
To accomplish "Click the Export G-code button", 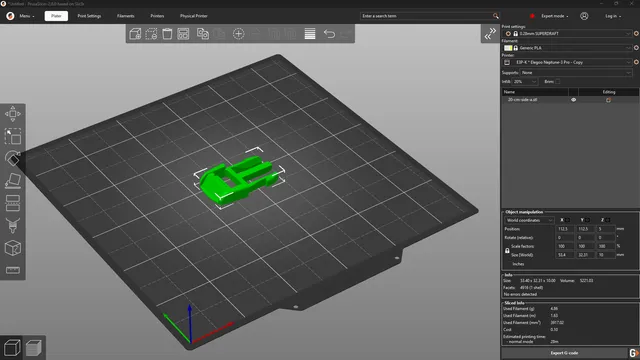I will [564, 353].
